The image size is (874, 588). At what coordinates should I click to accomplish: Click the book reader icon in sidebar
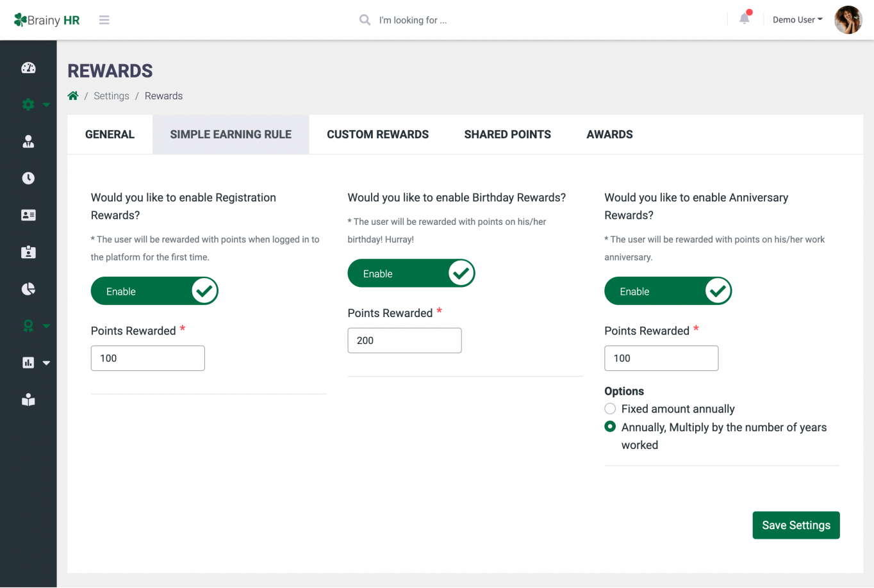click(28, 400)
